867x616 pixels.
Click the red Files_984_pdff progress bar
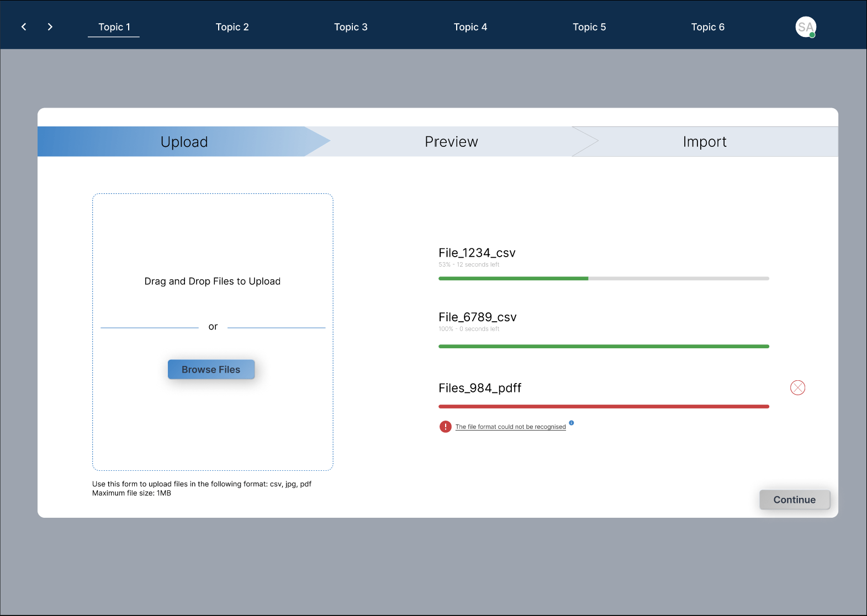[x=604, y=407]
